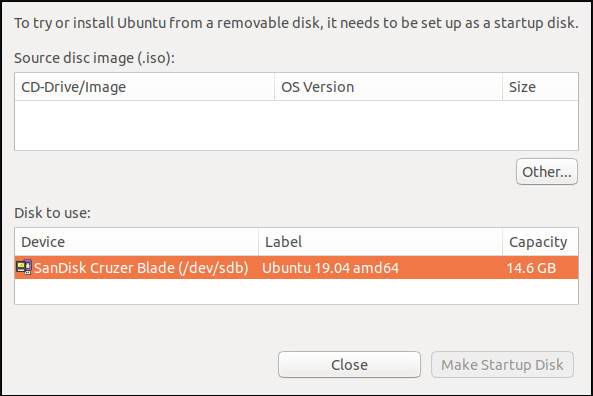Click the Make Startup Disk button
The image size is (593, 396).
pos(502,365)
